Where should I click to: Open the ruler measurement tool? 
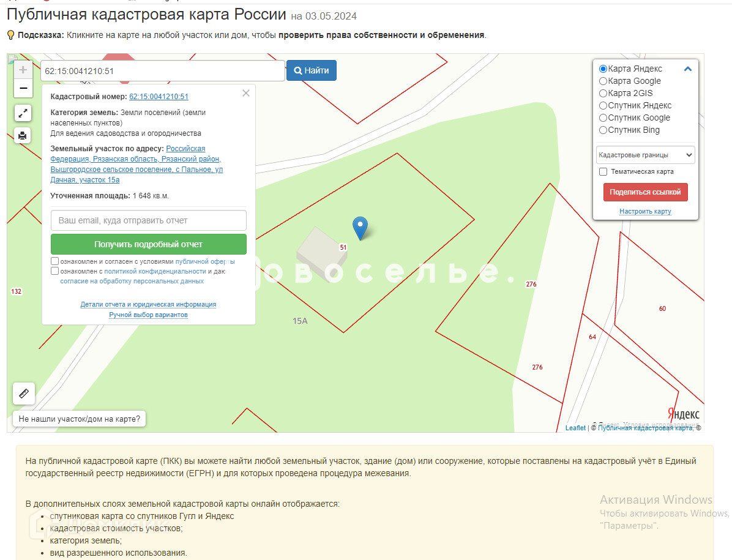[24, 394]
